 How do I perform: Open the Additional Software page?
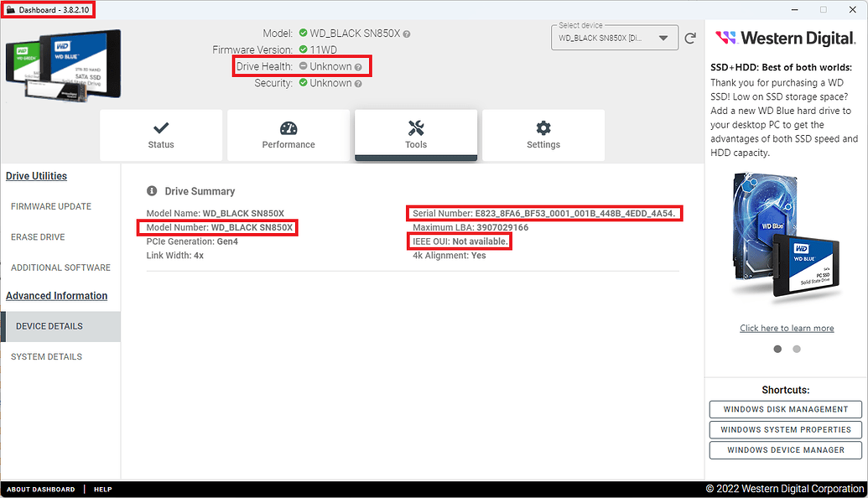coord(59,267)
